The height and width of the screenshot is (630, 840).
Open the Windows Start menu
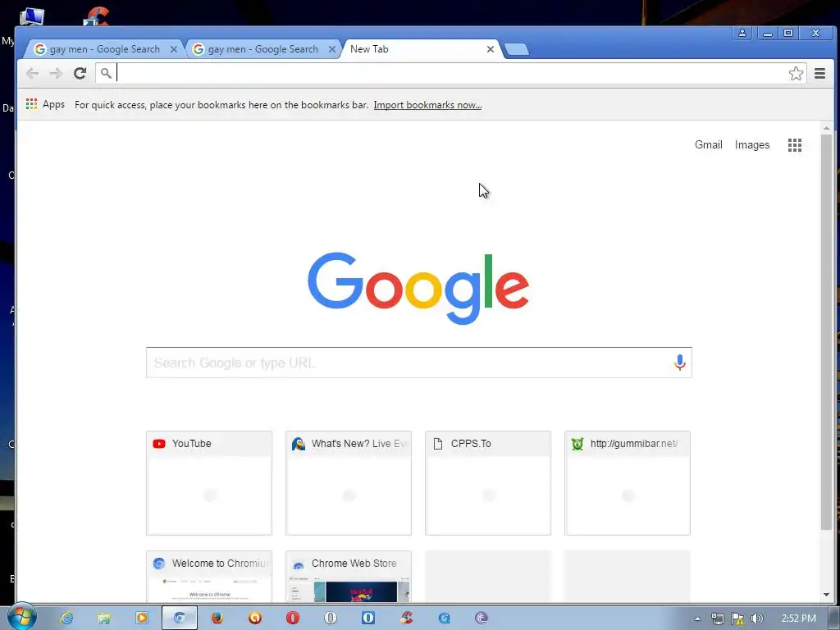click(21, 617)
